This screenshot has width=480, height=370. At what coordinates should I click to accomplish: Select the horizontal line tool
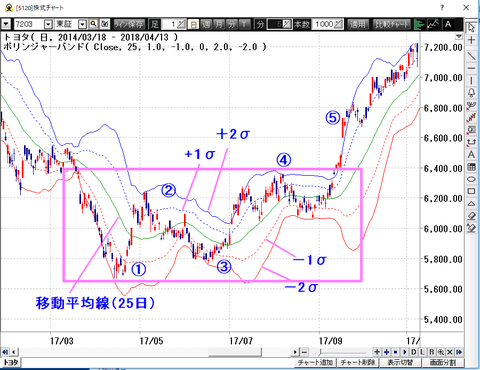point(471,68)
